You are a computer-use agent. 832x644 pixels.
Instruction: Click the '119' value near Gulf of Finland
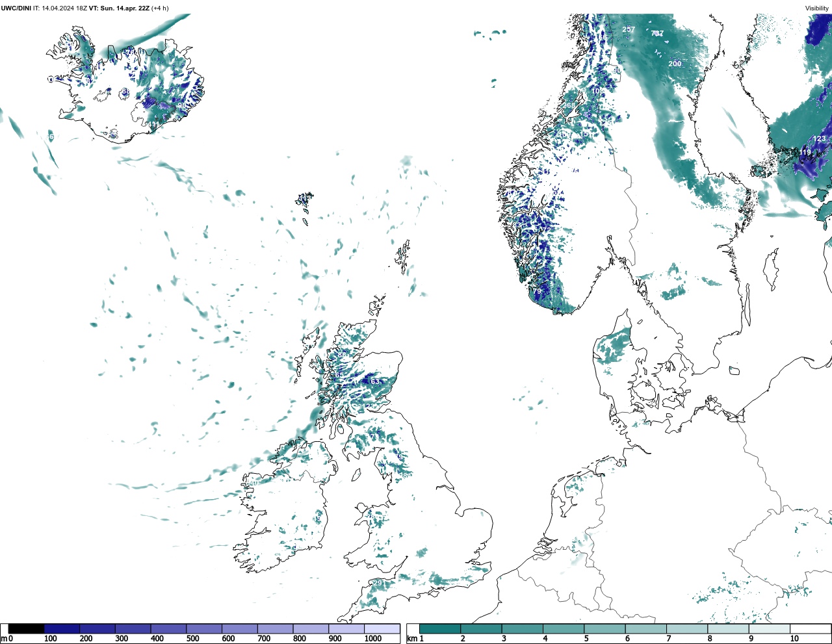coord(805,153)
